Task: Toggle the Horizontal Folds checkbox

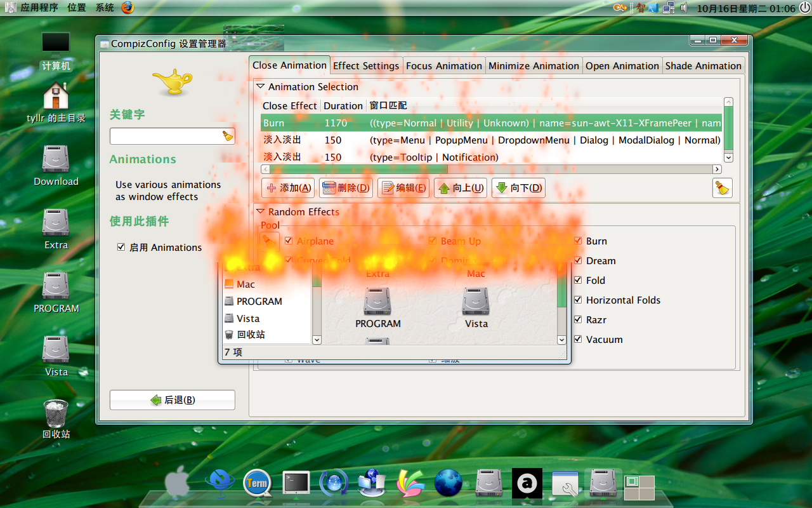Action: (x=578, y=300)
